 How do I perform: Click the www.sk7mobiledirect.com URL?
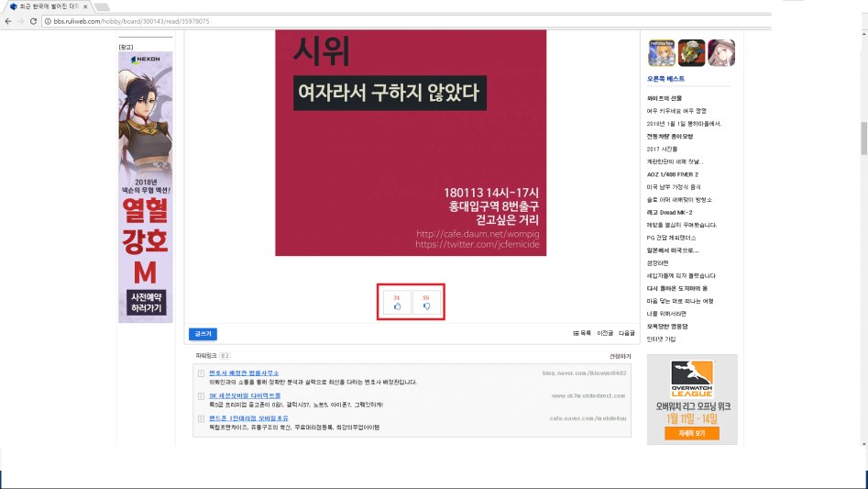point(588,396)
